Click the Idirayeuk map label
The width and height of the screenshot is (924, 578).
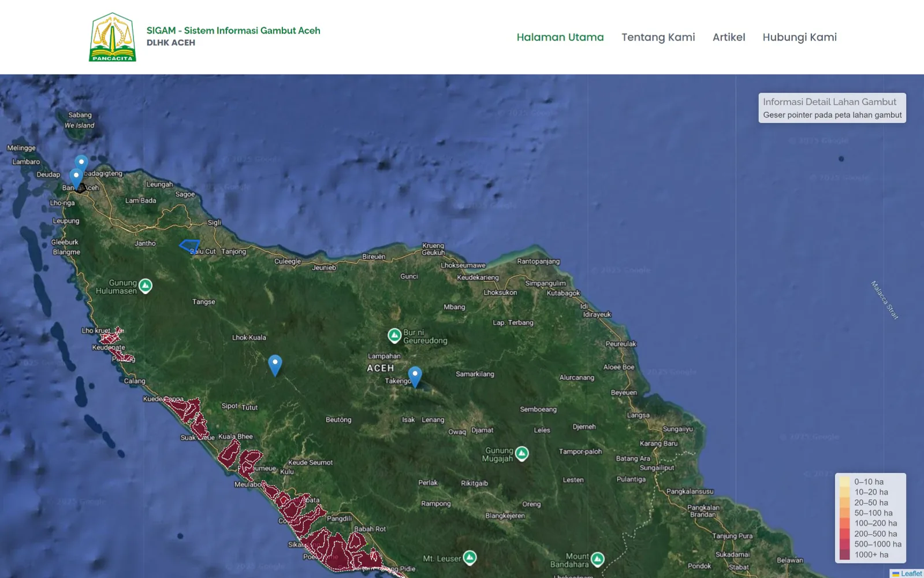(597, 314)
